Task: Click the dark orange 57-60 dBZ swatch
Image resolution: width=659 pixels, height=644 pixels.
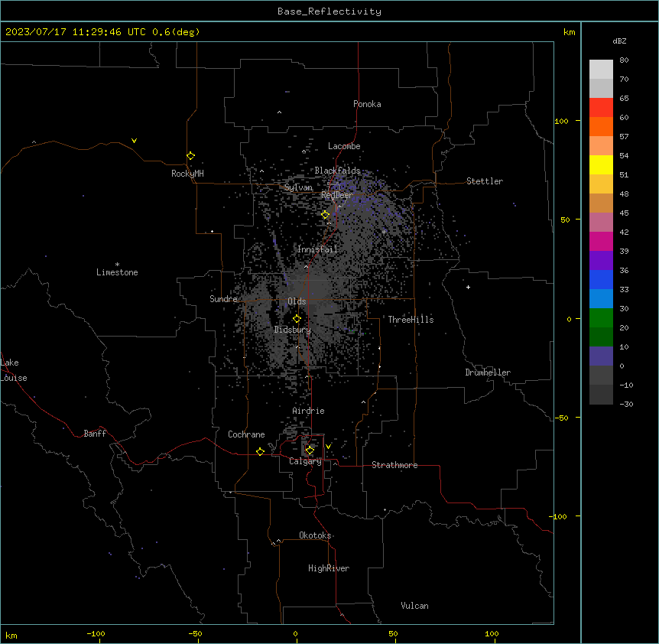Action: (601, 126)
